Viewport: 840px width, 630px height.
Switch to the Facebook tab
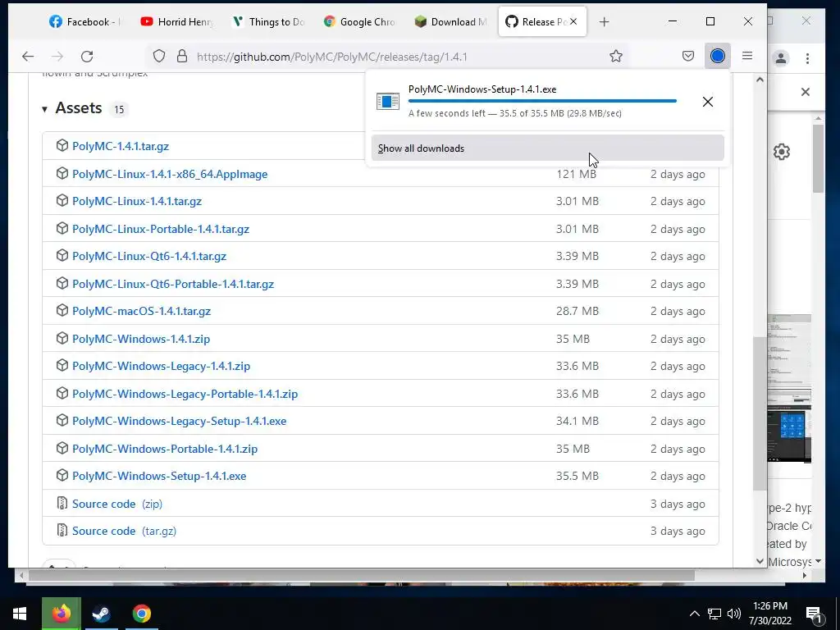point(84,22)
